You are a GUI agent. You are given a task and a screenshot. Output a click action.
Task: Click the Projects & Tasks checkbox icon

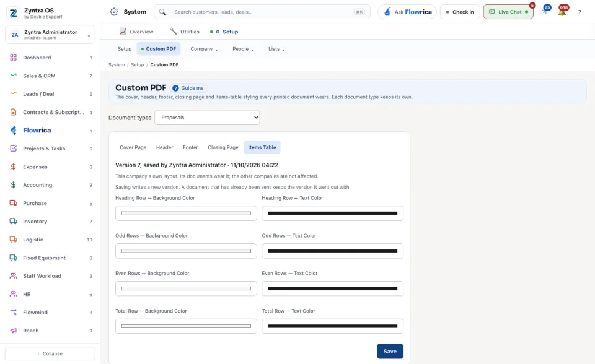tap(13, 149)
